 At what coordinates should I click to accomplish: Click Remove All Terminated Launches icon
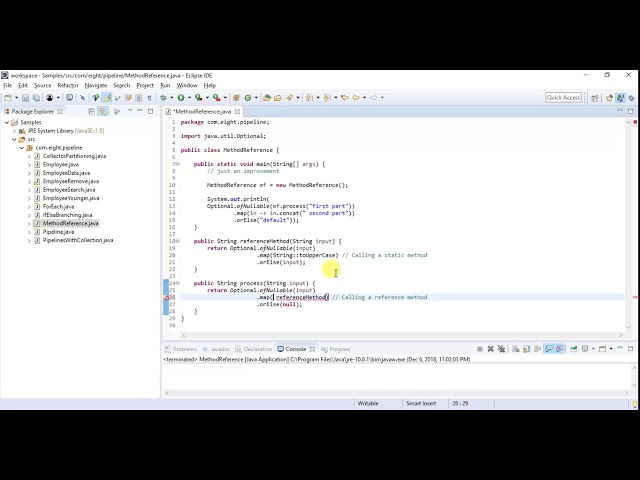[502, 349]
